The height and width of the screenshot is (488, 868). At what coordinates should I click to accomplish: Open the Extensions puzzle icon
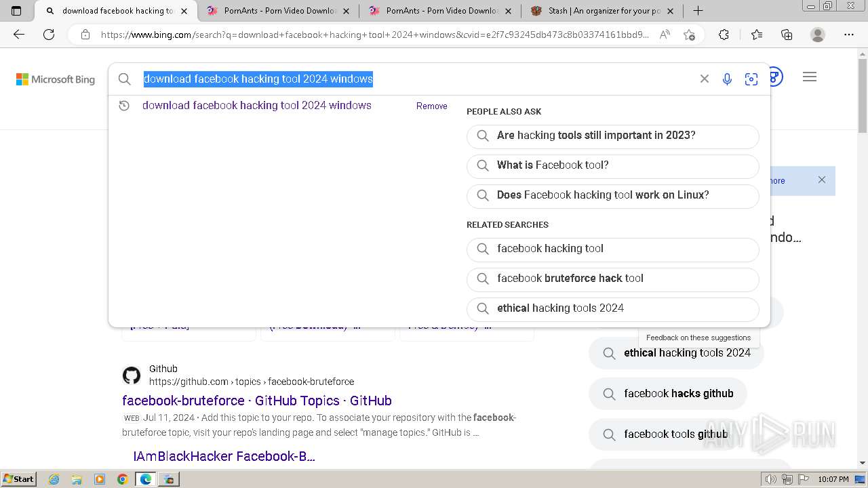724,35
